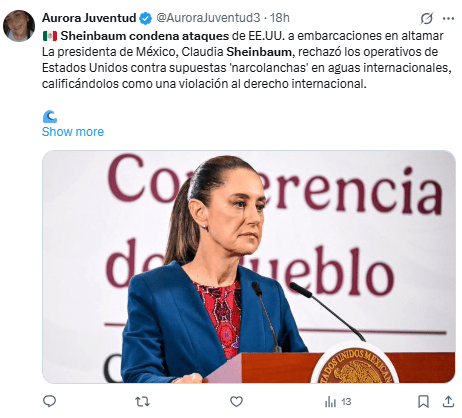Open Aurora Juventud's profile picture
462x418 pixels.
[x=19, y=26]
